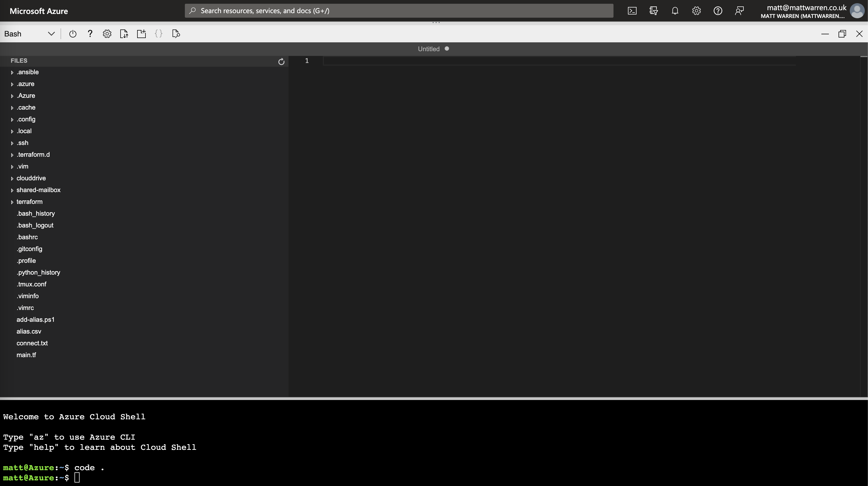Click the upload/download files icon
Image resolution: width=868 pixels, height=486 pixels.
[x=124, y=34]
